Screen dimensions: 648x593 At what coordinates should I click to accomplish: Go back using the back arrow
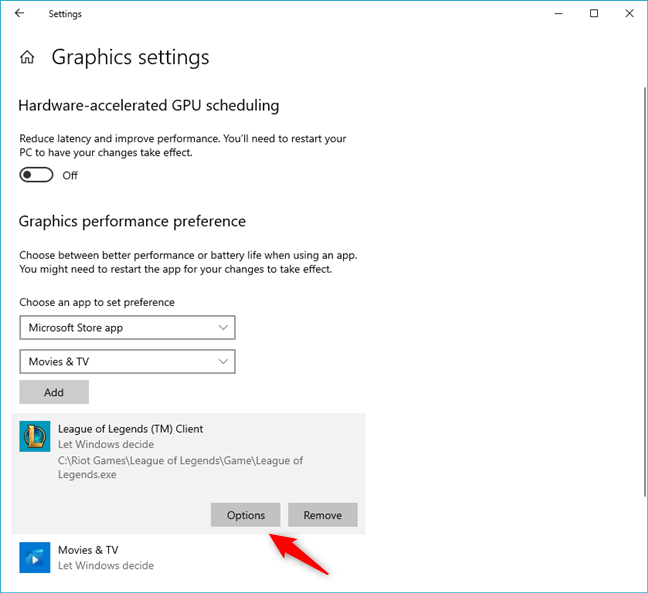(19, 13)
